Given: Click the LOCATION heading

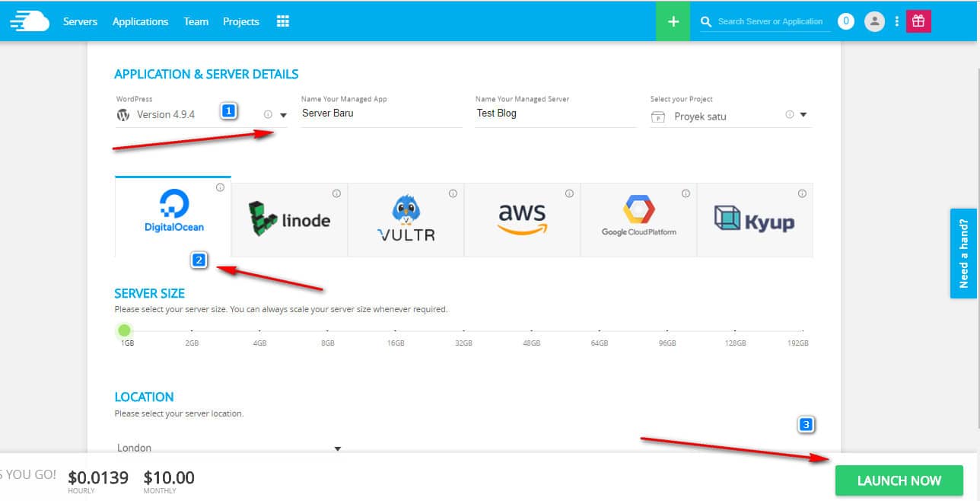Looking at the screenshot, I should (x=144, y=397).
